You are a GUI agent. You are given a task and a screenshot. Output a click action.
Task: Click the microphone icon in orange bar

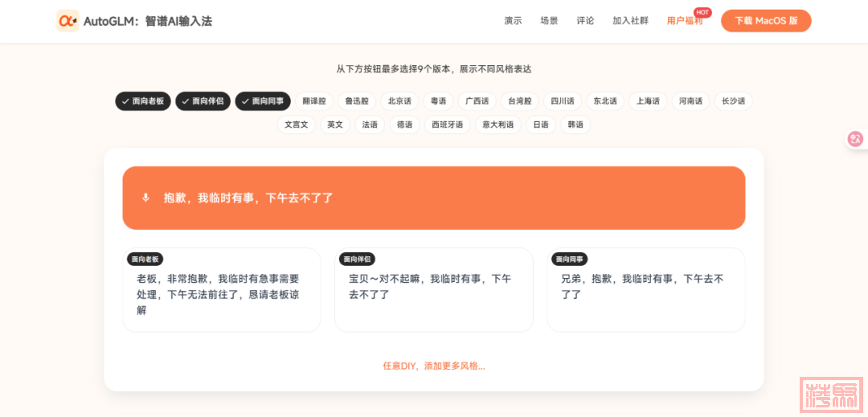[x=145, y=198]
